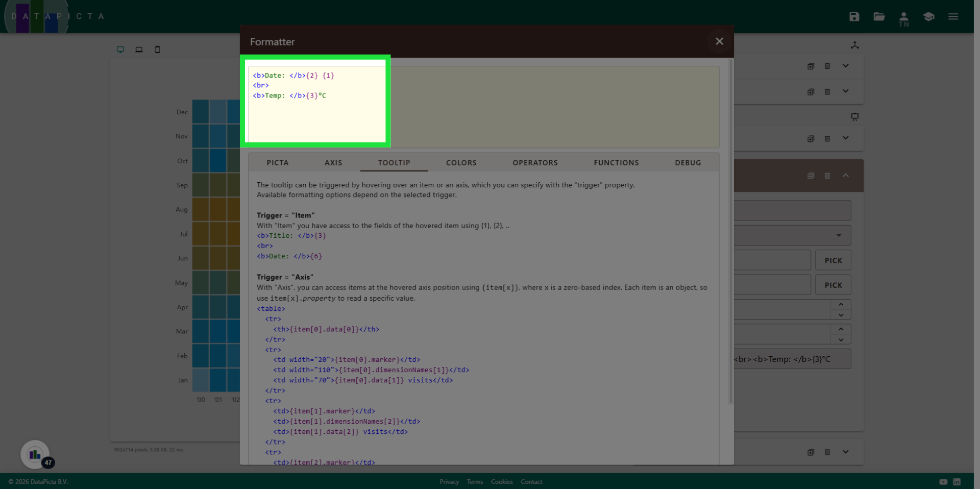Open the dropdown arrow above the PICK buttons
The image size is (980, 489).
pyautogui.click(x=839, y=235)
